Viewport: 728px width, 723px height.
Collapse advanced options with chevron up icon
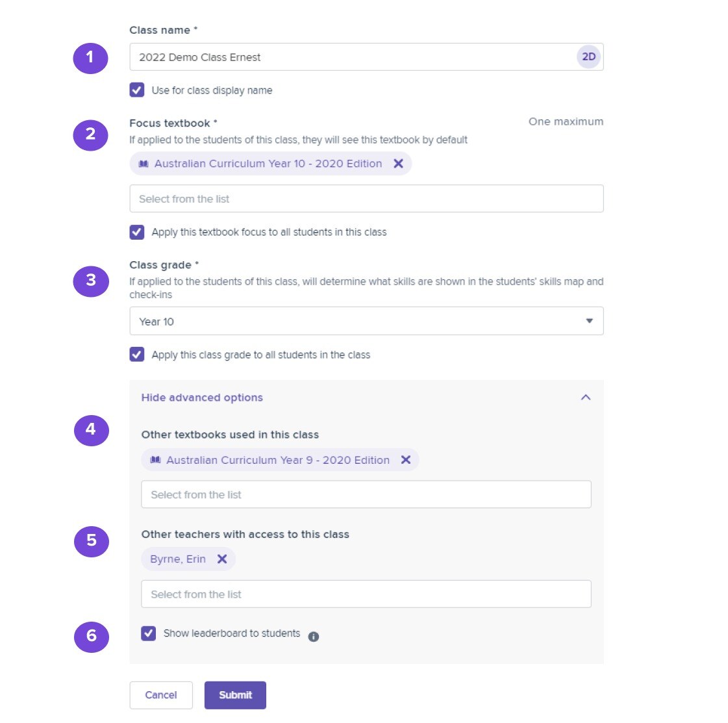(586, 398)
